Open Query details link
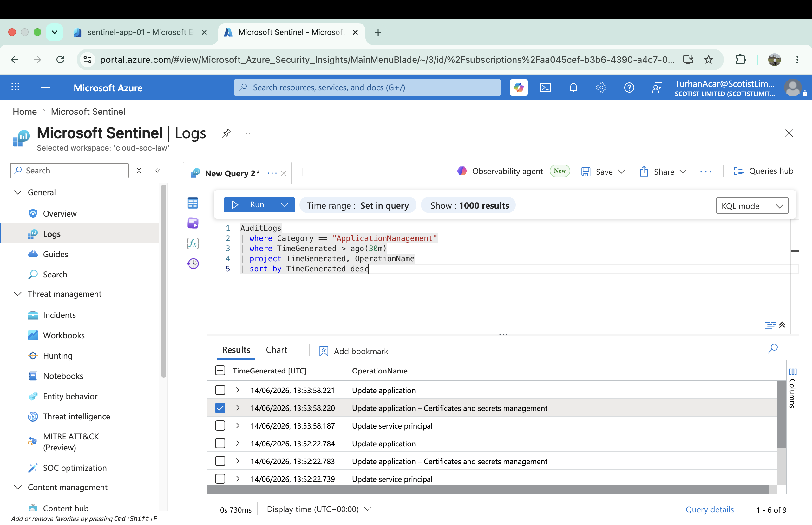This screenshot has height=525, width=812. (709, 509)
